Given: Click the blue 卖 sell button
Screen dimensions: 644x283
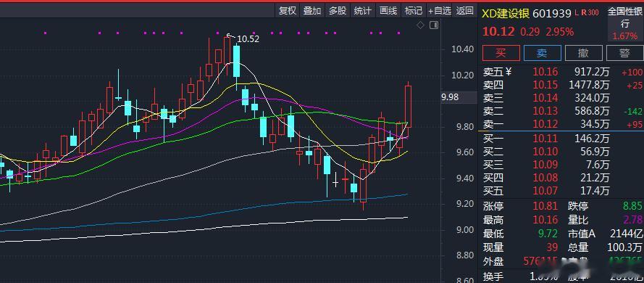Looking at the screenshot, I should tap(542, 53).
